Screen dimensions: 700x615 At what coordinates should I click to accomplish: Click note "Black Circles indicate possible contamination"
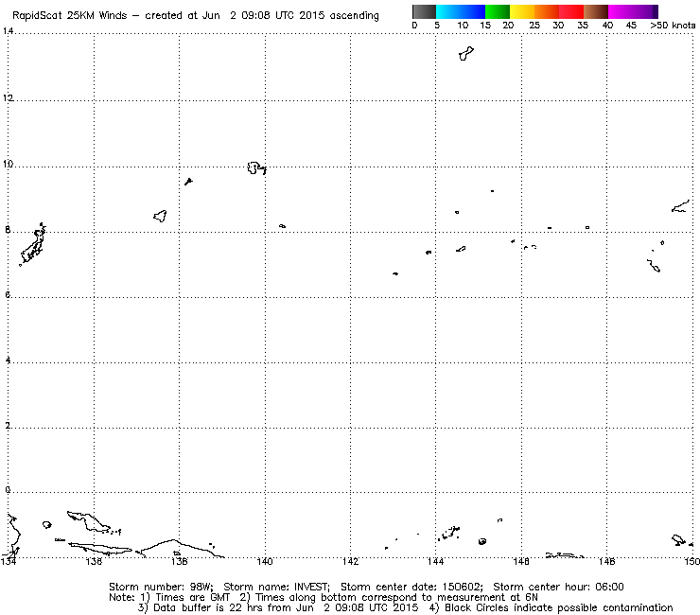[558, 607]
